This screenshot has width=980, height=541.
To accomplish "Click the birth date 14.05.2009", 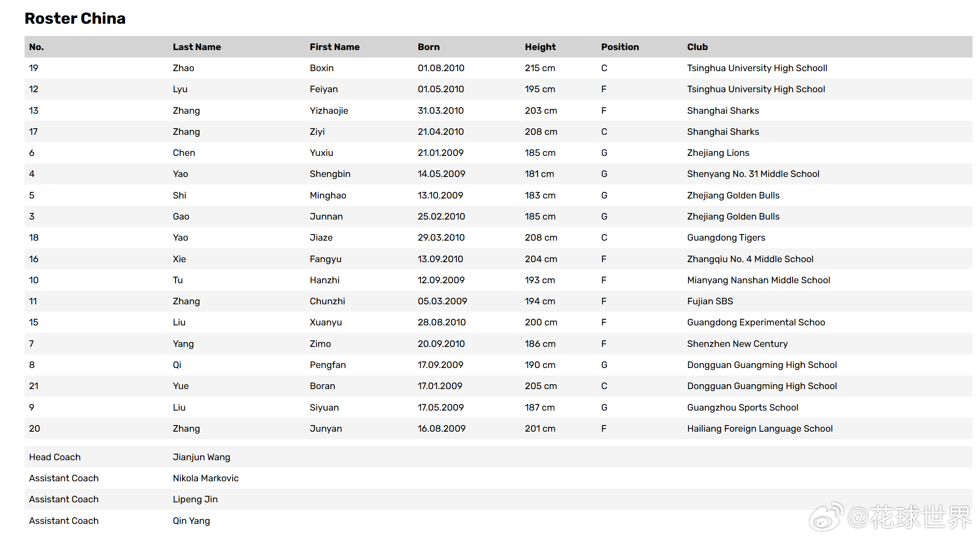I will 441,174.
